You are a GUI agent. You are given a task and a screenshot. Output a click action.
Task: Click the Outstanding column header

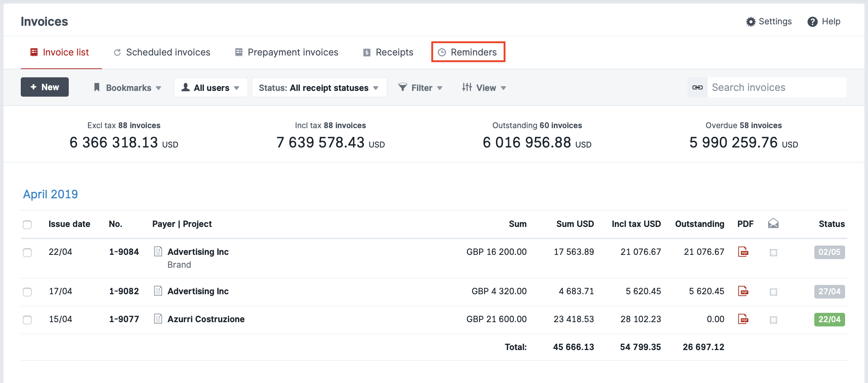(700, 224)
